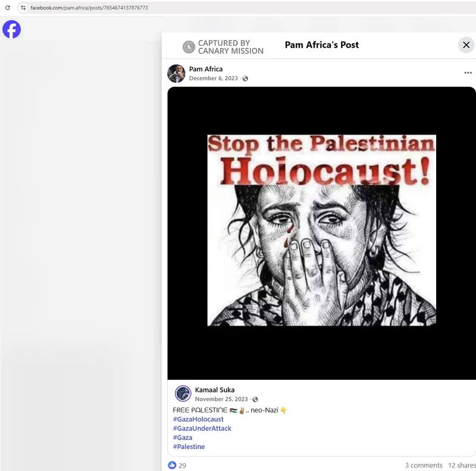The image size is (476, 471).
Task: Open site information icon in address bar
Action: point(23,8)
